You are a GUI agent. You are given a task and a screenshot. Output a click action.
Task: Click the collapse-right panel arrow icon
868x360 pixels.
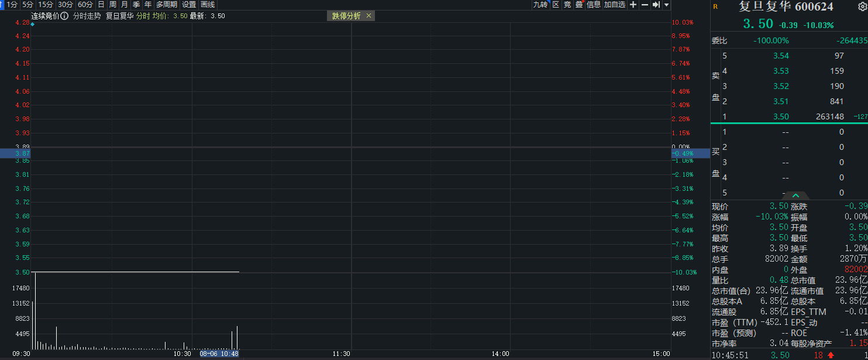point(656,5)
